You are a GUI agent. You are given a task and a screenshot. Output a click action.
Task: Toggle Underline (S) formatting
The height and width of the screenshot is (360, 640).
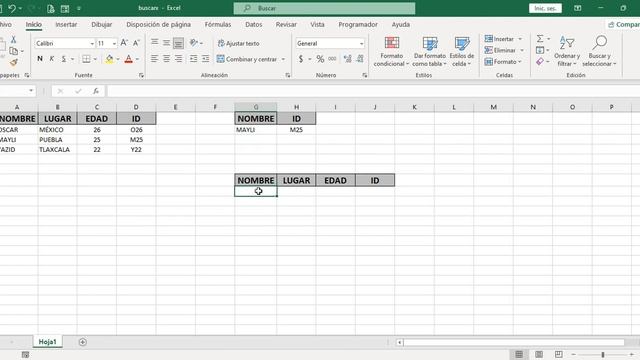64,59
